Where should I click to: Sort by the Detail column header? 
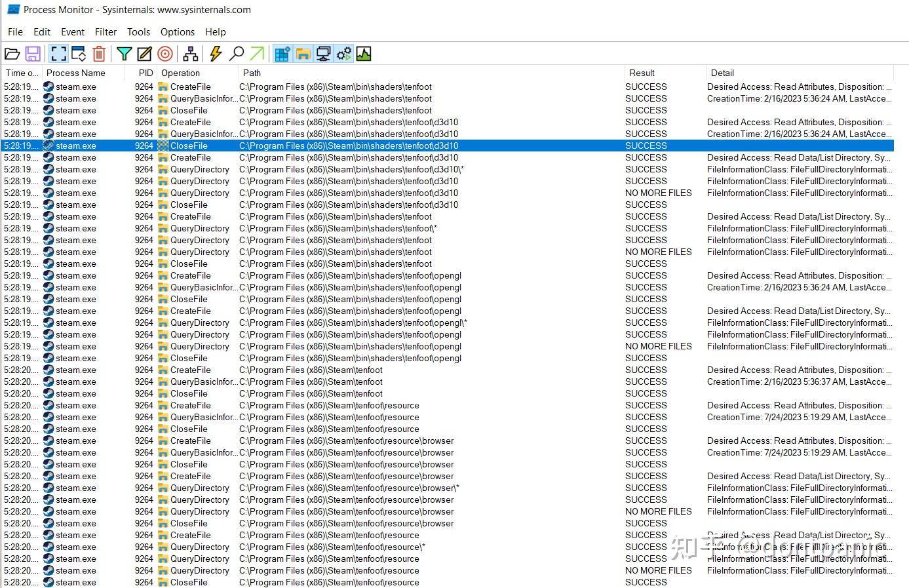(800, 73)
